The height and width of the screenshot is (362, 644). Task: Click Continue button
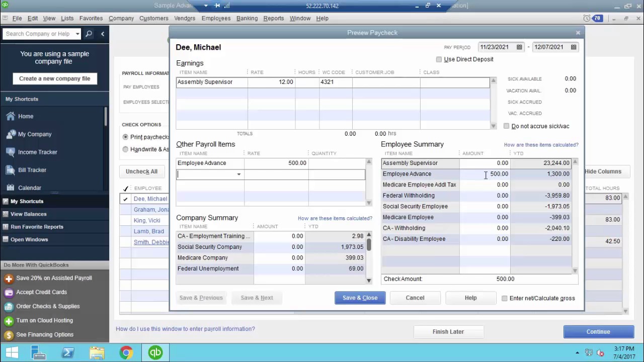598,332
